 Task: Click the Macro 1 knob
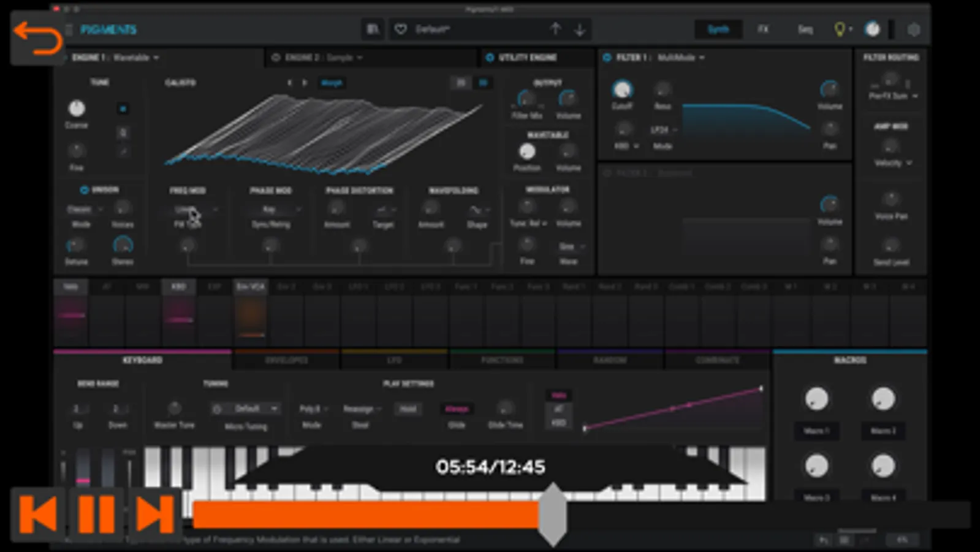click(816, 399)
